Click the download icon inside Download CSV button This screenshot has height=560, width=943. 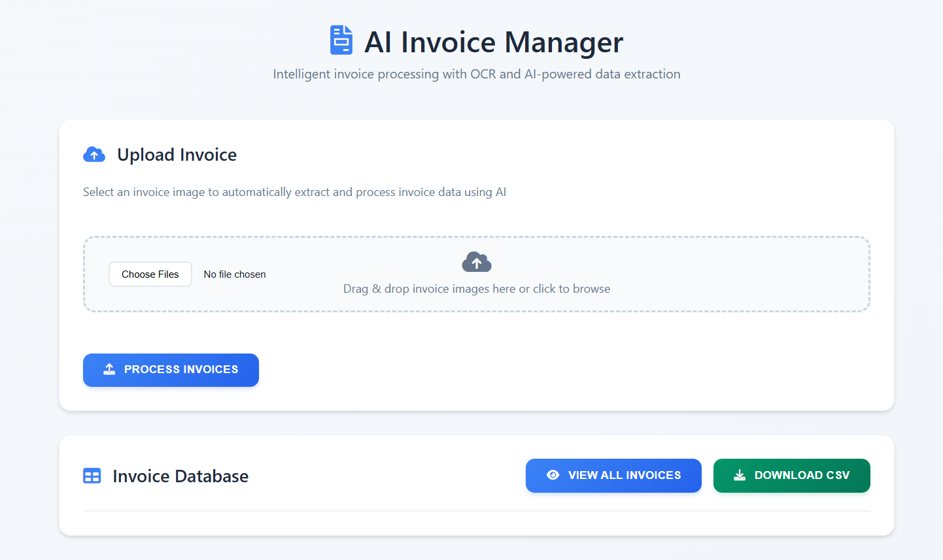740,475
